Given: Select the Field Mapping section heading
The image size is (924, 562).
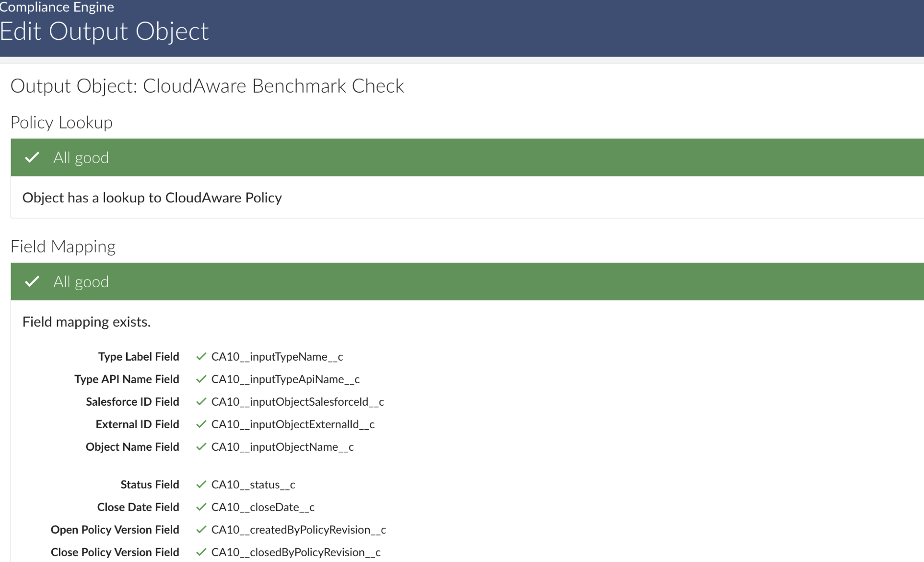Looking at the screenshot, I should click(x=63, y=246).
